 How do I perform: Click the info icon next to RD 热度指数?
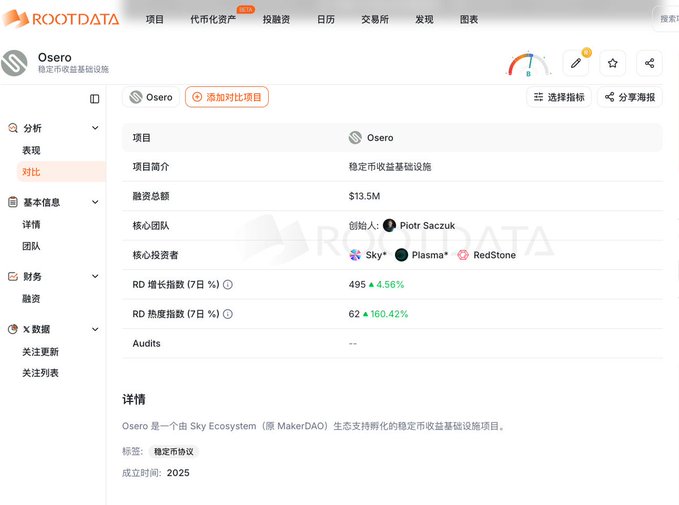pyautogui.click(x=228, y=314)
